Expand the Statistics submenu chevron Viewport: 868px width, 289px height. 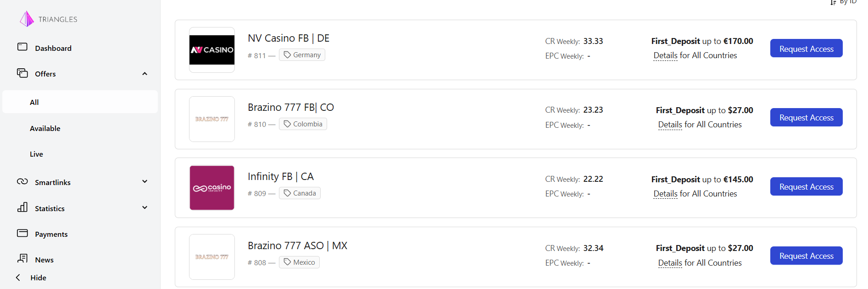pyautogui.click(x=145, y=208)
